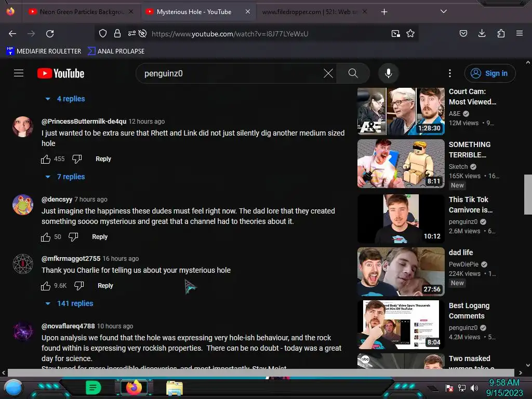Submit search with magnifier button
Viewport: 532px width, 399px height.
(x=353, y=73)
